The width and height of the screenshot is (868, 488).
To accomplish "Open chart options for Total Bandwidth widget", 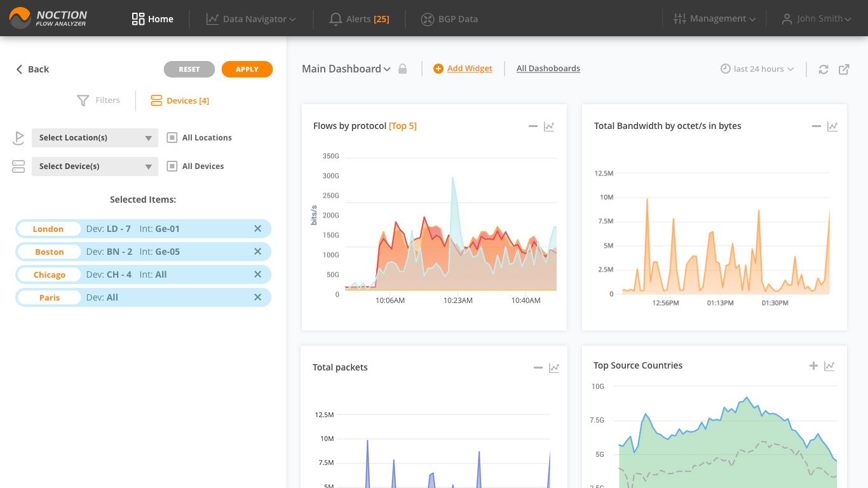I will click(832, 126).
